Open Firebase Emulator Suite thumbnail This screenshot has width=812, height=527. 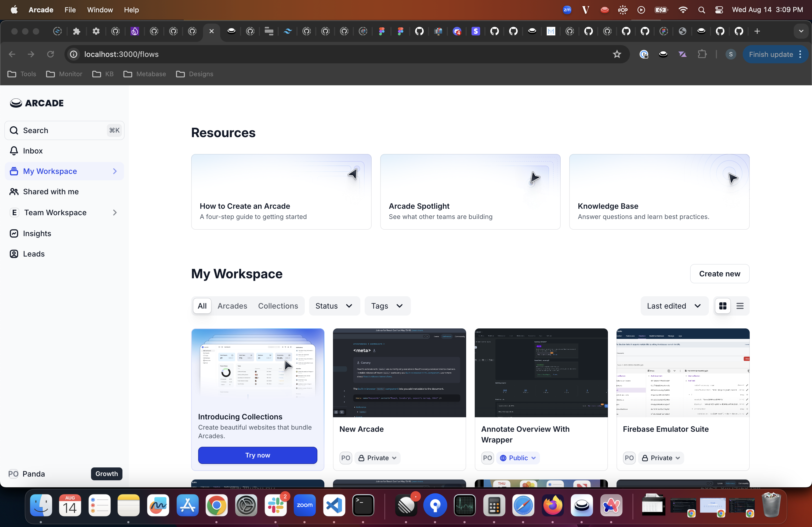683,373
